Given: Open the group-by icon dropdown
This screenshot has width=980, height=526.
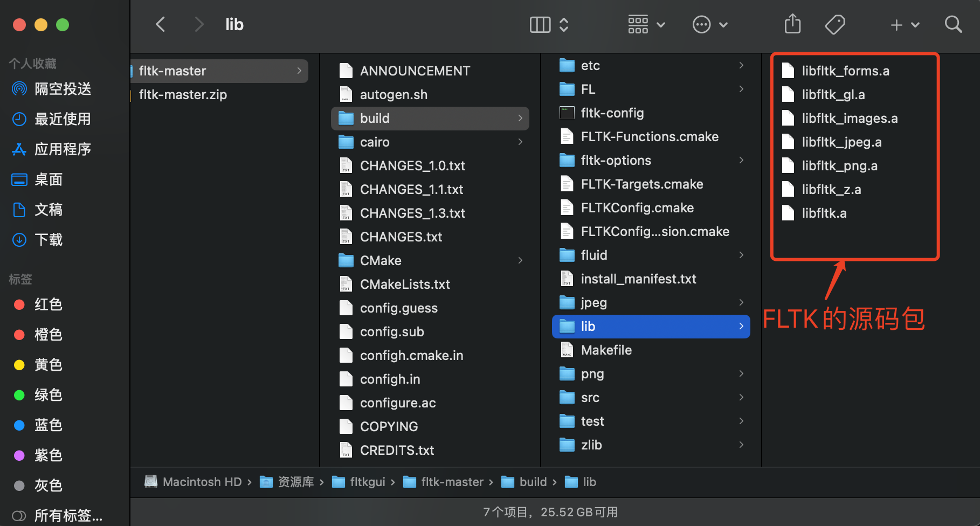Looking at the screenshot, I should pyautogui.click(x=646, y=24).
